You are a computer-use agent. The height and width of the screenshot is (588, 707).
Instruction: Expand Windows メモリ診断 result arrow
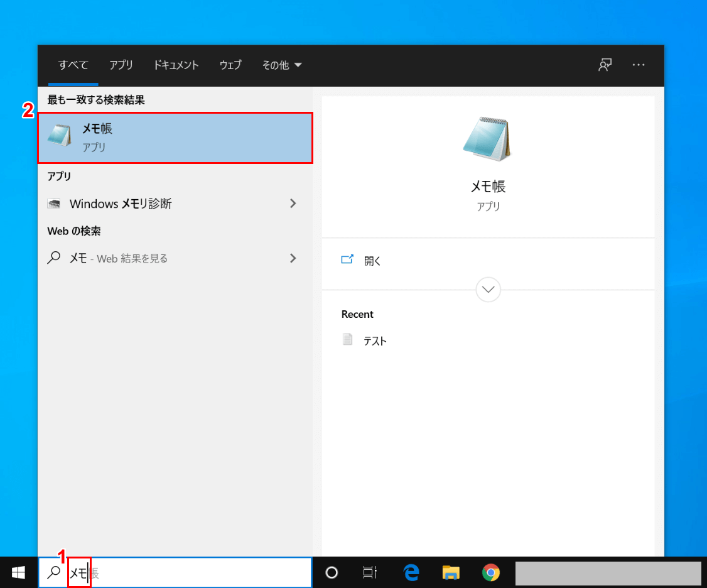[293, 204]
